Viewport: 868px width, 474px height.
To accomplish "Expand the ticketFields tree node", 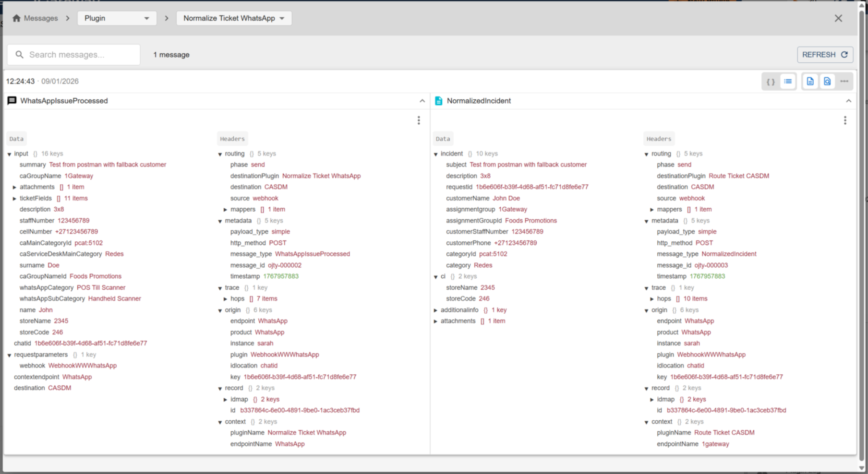I will click(x=14, y=199).
